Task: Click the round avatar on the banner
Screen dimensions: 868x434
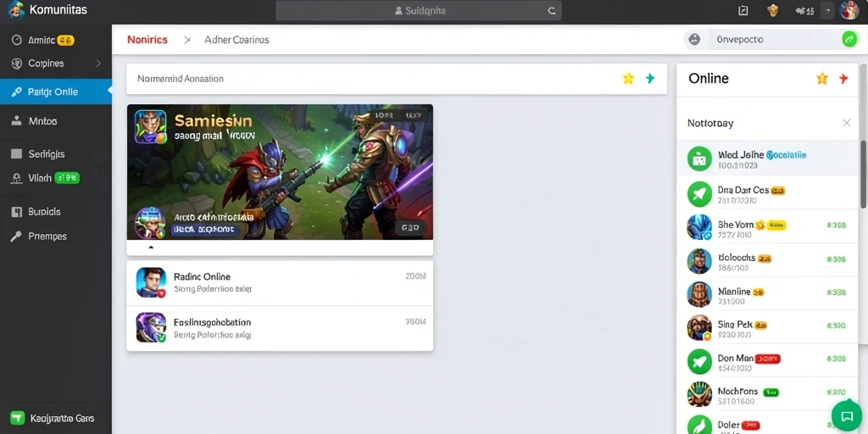Action: (x=150, y=223)
